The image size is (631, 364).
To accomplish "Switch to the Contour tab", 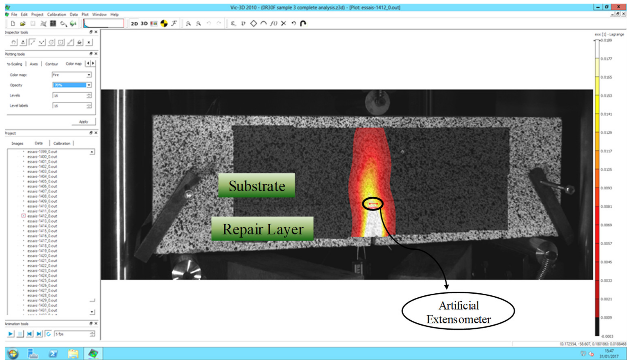I will (x=51, y=64).
